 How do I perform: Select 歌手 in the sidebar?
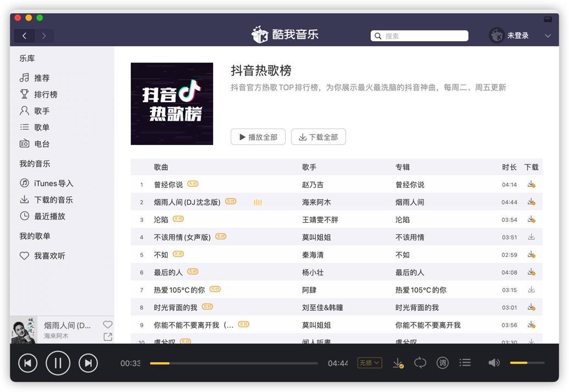[41, 110]
